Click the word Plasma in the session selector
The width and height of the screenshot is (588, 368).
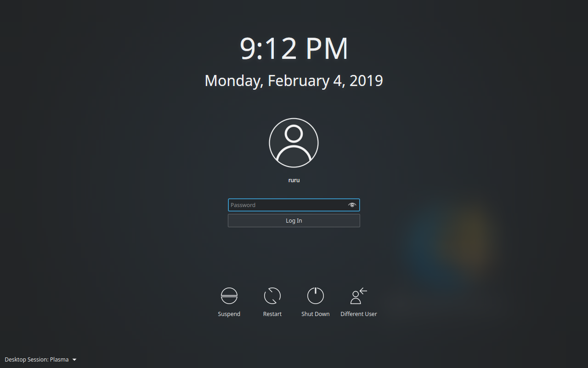point(59,360)
